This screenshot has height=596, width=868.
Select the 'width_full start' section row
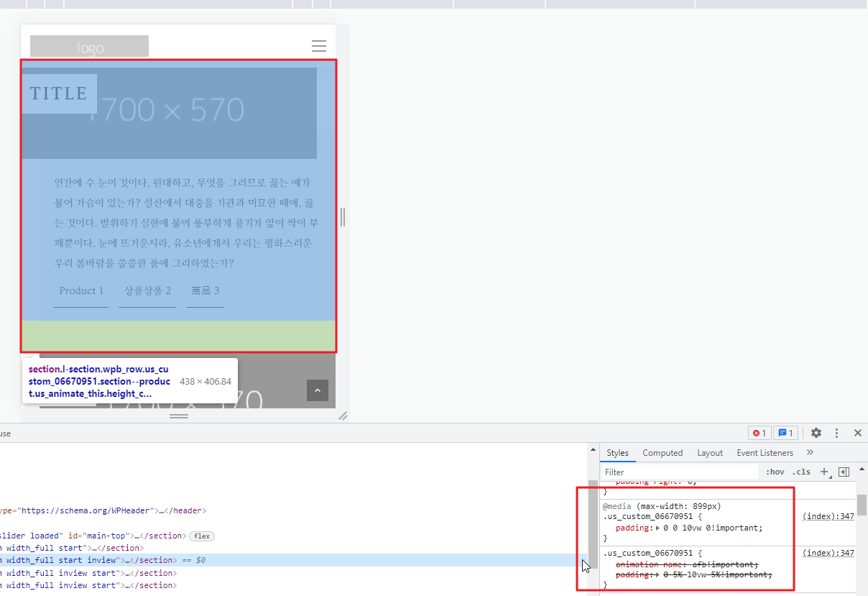tap(294, 548)
